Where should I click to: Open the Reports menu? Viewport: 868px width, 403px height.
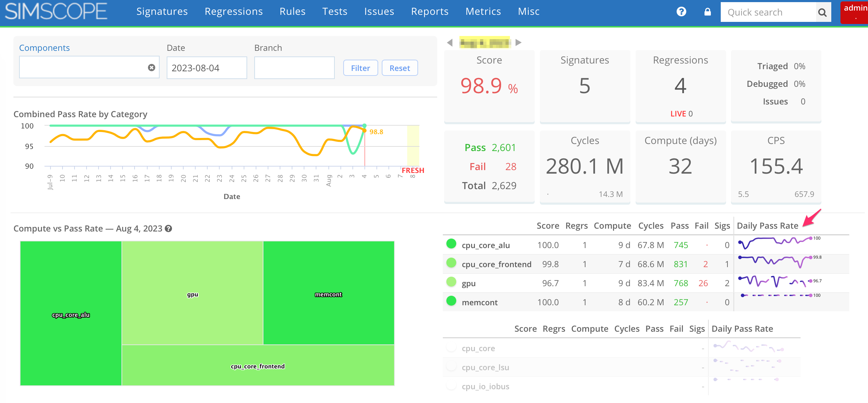[430, 12]
